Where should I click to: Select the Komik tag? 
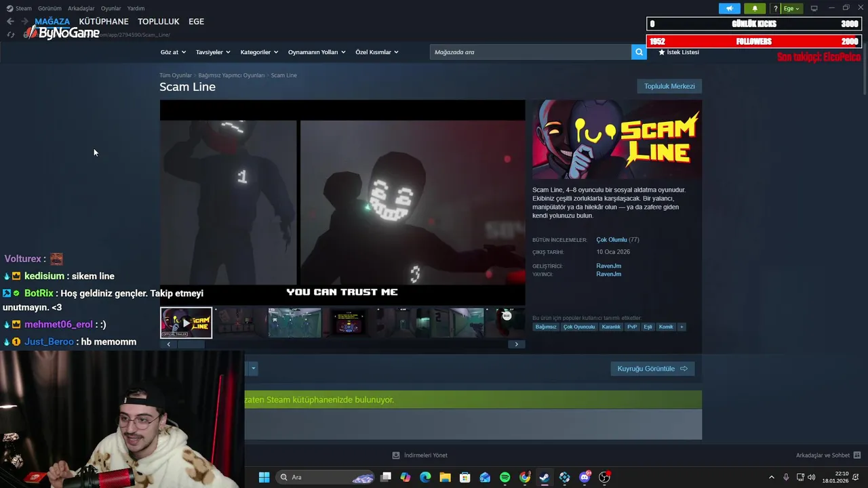[666, 327]
